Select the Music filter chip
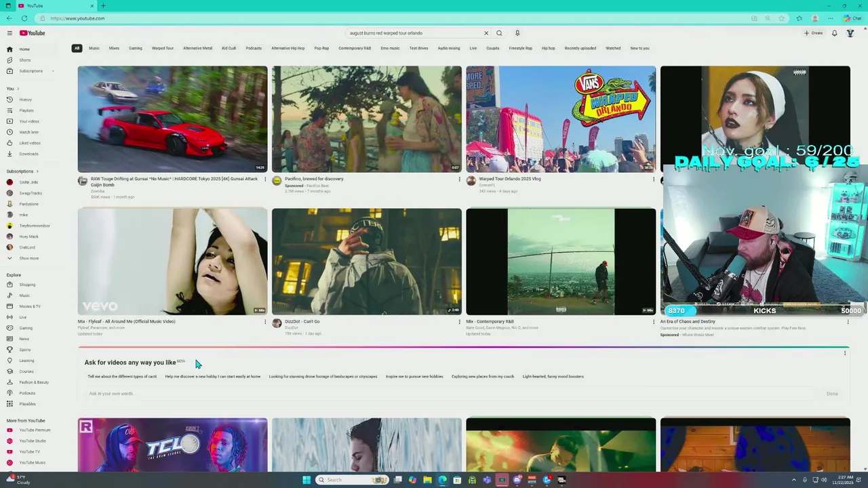Screen dimensions: 868x488 pyautogui.click(x=94, y=48)
